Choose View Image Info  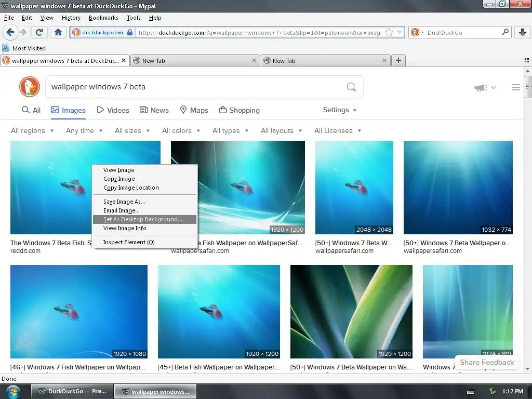(x=144, y=229)
